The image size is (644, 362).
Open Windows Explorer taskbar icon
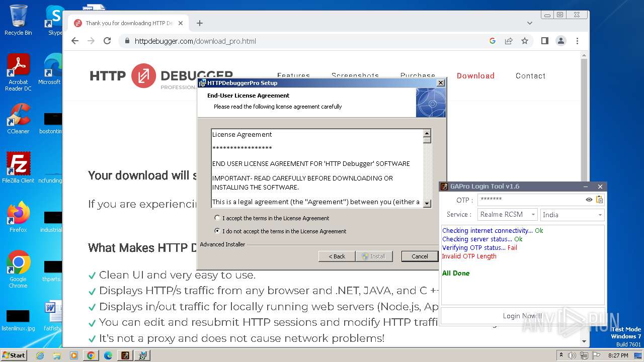point(57,355)
